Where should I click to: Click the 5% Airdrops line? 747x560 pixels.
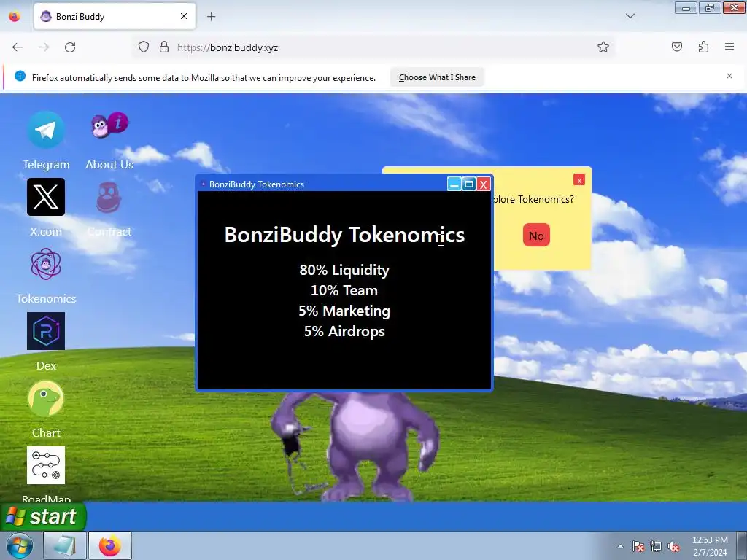tap(344, 332)
